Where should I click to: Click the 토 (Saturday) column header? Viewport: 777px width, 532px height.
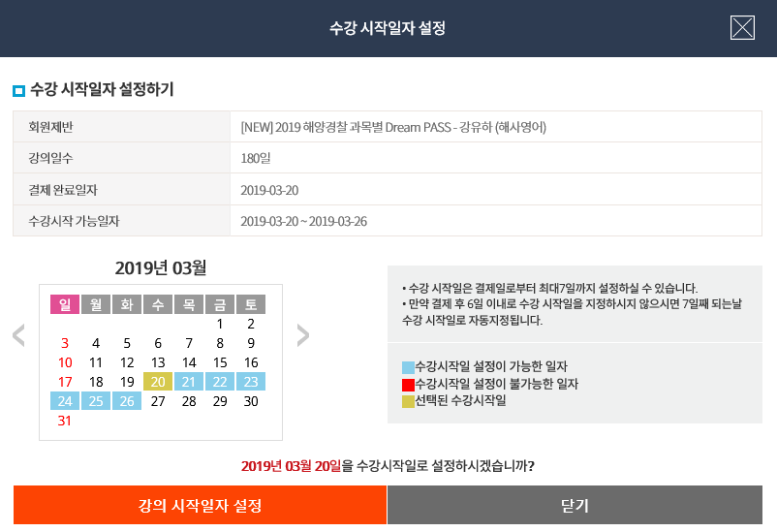click(x=251, y=304)
